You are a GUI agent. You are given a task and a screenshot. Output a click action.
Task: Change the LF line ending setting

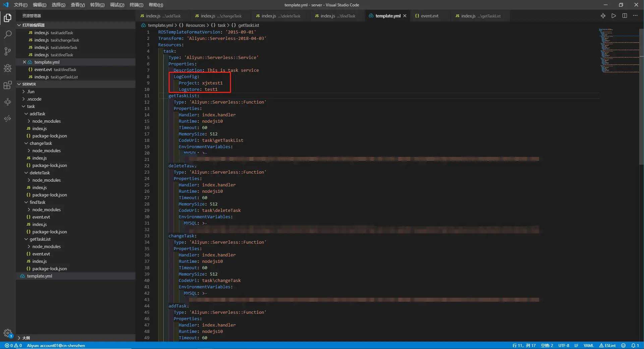click(576, 345)
